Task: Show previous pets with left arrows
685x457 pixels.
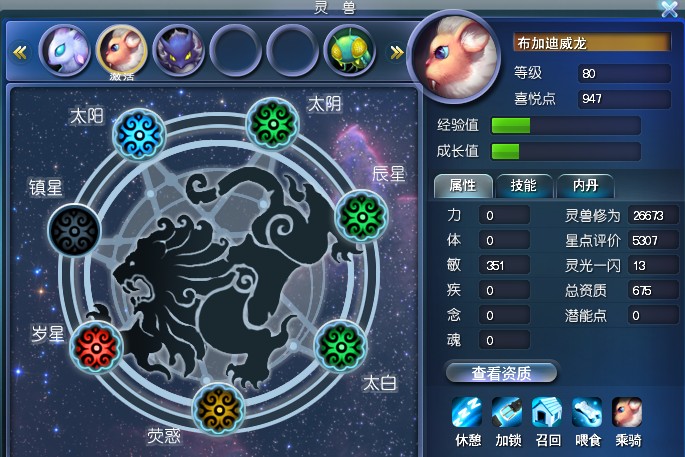Action: click(x=20, y=52)
